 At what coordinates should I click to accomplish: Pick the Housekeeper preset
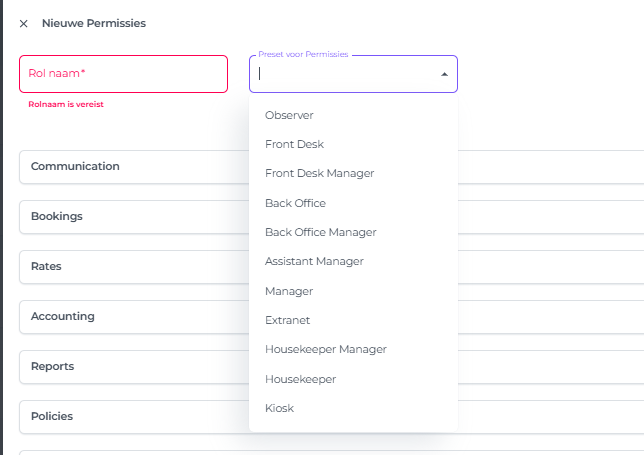click(x=300, y=379)
